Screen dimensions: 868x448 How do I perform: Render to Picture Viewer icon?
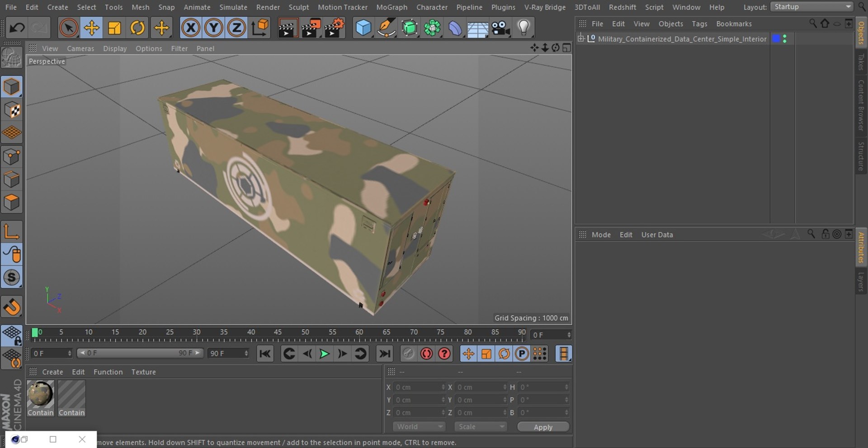click(x=311, y=28)
